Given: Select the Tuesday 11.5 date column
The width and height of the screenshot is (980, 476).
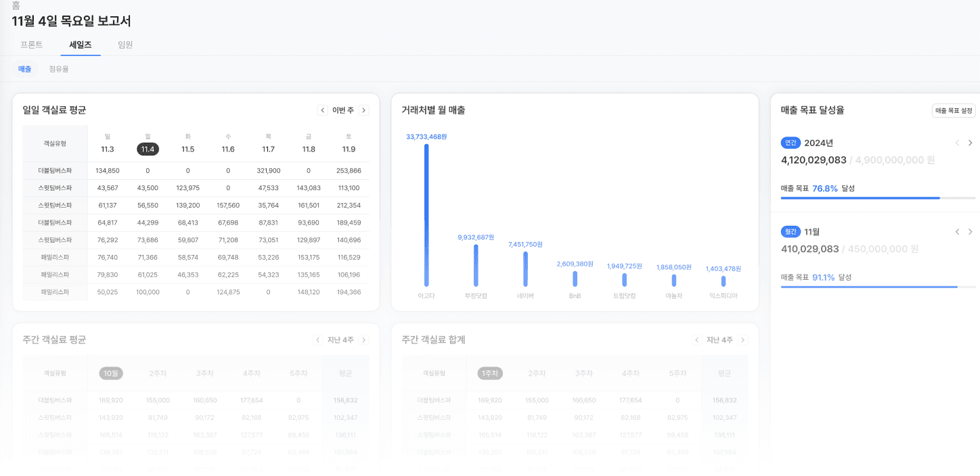Looking at the screenshot, I should pos(188,143).
